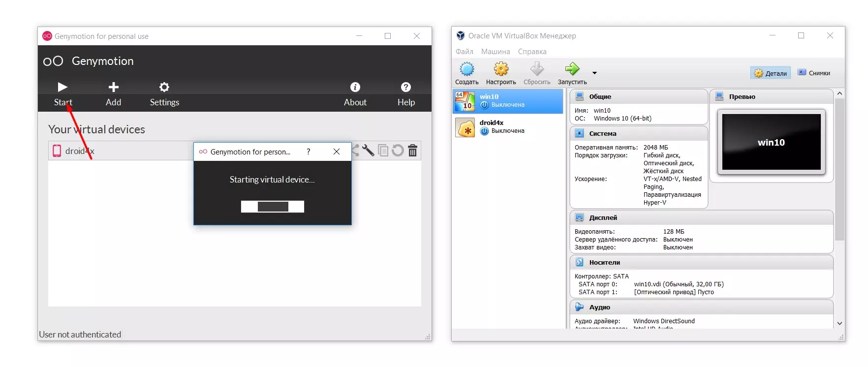Click the Help question mark icon
The width and height of the screenshot is (868, 367).
click(x=406, y=88)
